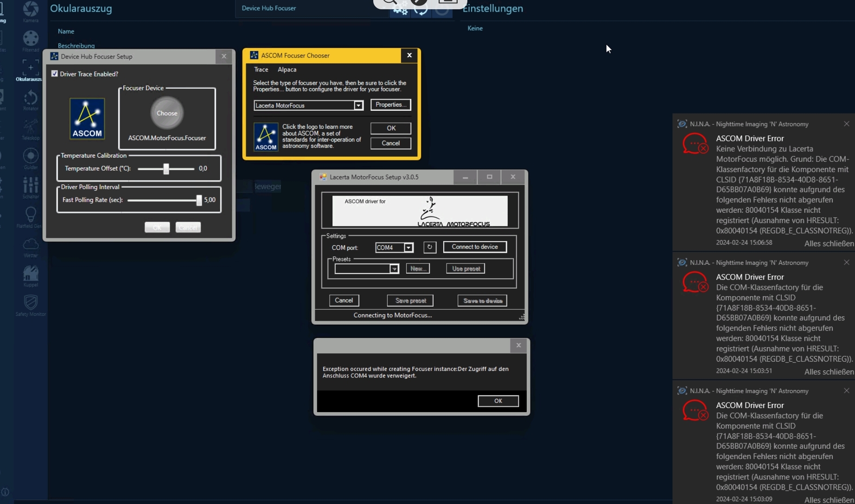This screenshot has height=504, width=855.
Task: Click Alles schließen on the top notification
Action: pos(829,243)
